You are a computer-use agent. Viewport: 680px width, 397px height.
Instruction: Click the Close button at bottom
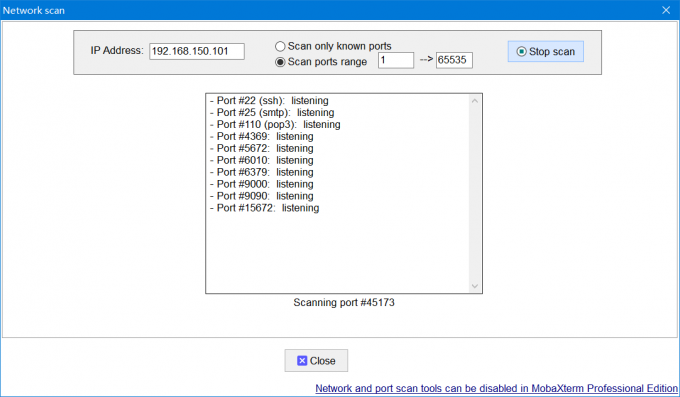pos(316,361)
